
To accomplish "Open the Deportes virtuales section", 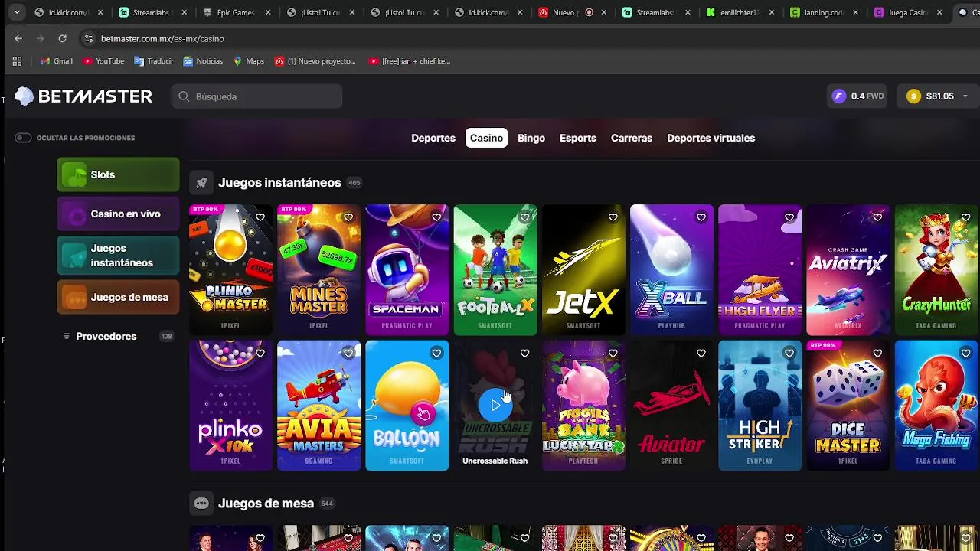I will click(710, 138).
